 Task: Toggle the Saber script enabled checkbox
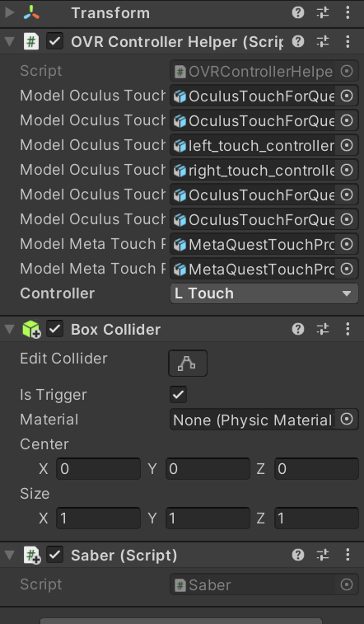[55, 555]
